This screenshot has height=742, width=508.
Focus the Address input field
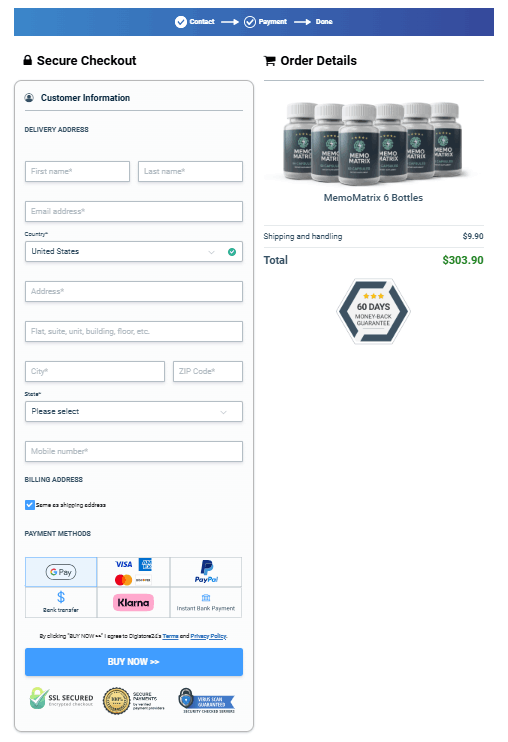pos(134,292)
